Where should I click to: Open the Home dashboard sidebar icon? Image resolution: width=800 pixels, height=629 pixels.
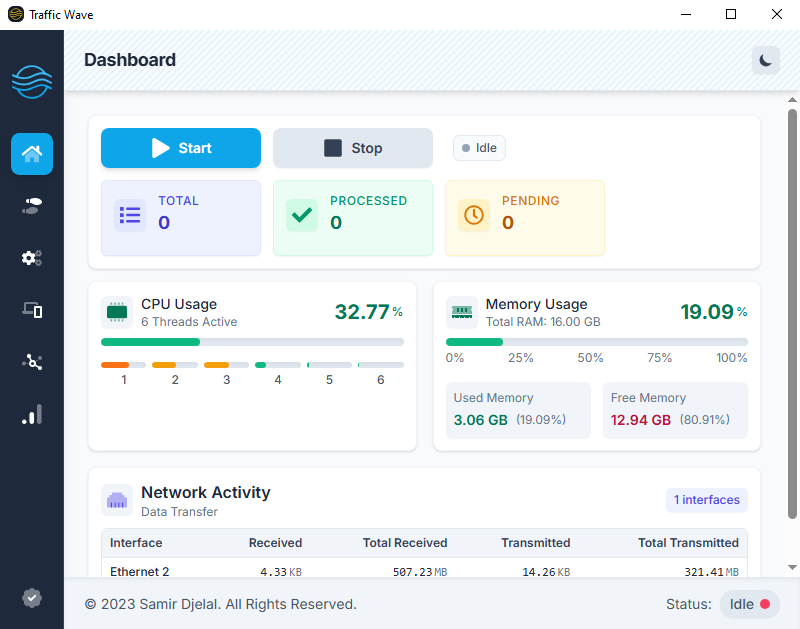pyautogui.click(x=32, y=154)
